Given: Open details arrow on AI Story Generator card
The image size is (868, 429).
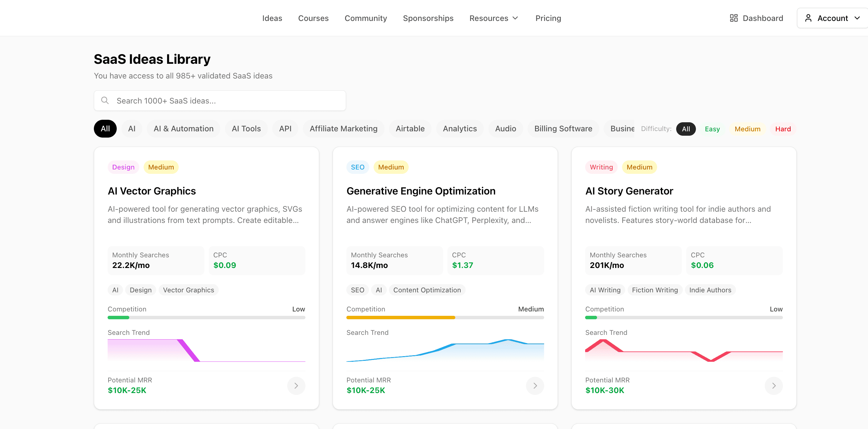Looking at the screenshot, I should 774,386.
